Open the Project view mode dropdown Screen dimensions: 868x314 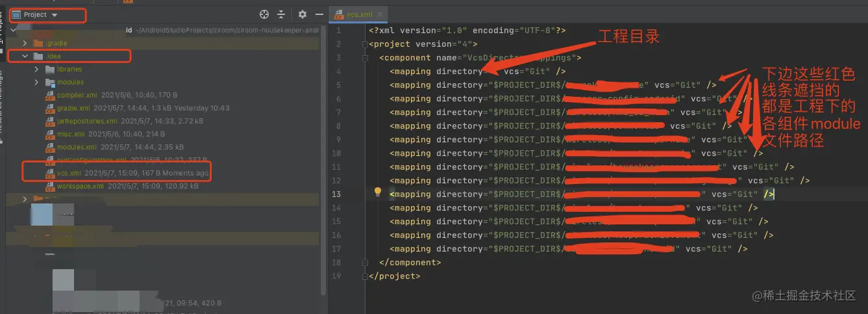point(55,14)
